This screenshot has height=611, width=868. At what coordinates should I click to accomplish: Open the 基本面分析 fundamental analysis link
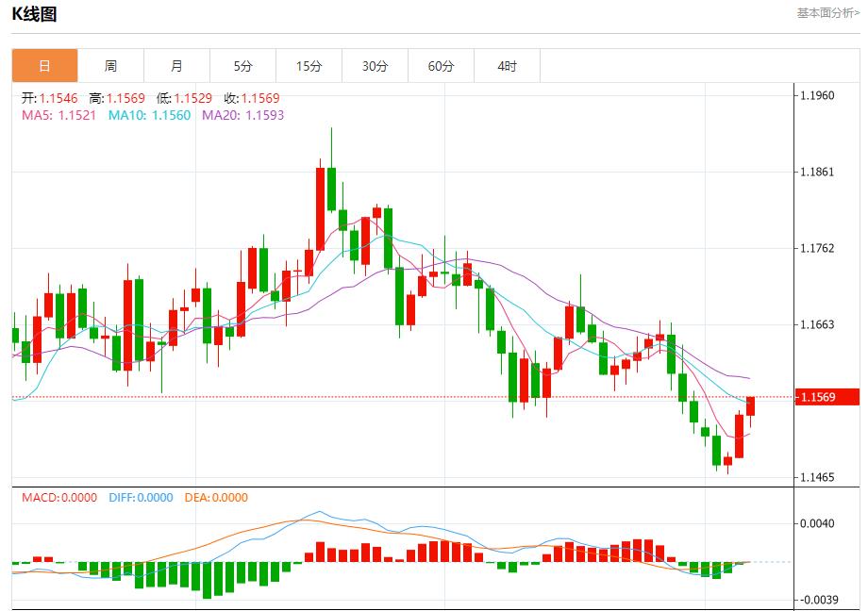[826, 11]
